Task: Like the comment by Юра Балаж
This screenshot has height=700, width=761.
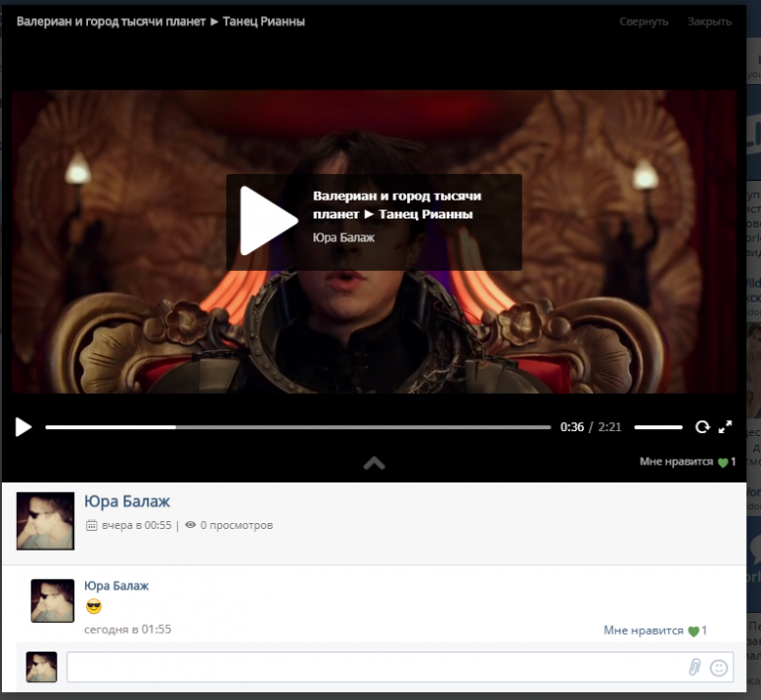Action: tap(694, 631)
